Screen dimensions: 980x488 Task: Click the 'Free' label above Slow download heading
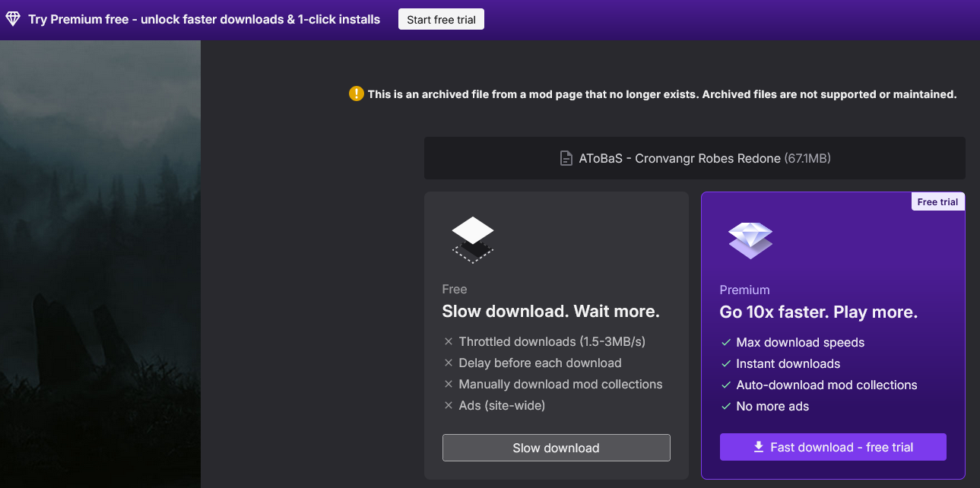tap(454, 290)
